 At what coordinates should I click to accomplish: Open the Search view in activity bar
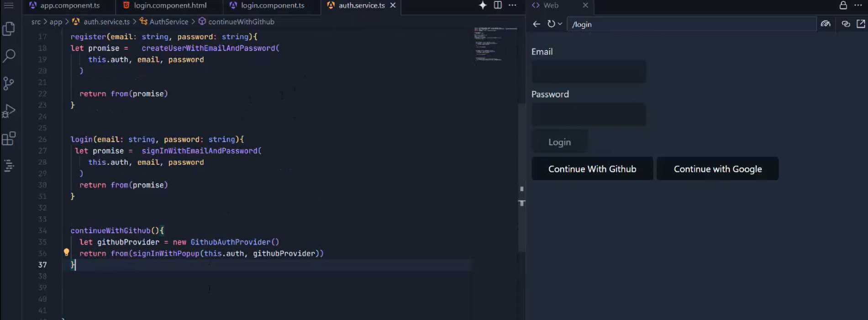click(9, 56)
